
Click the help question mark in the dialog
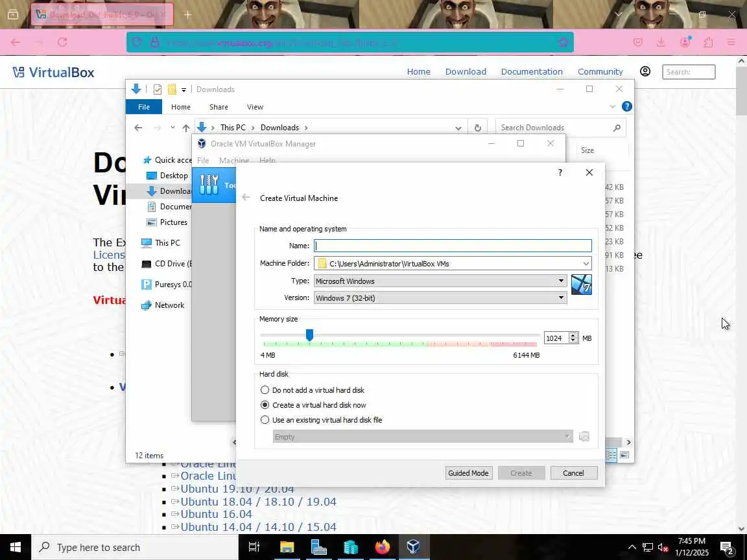(x=560, y=172)
